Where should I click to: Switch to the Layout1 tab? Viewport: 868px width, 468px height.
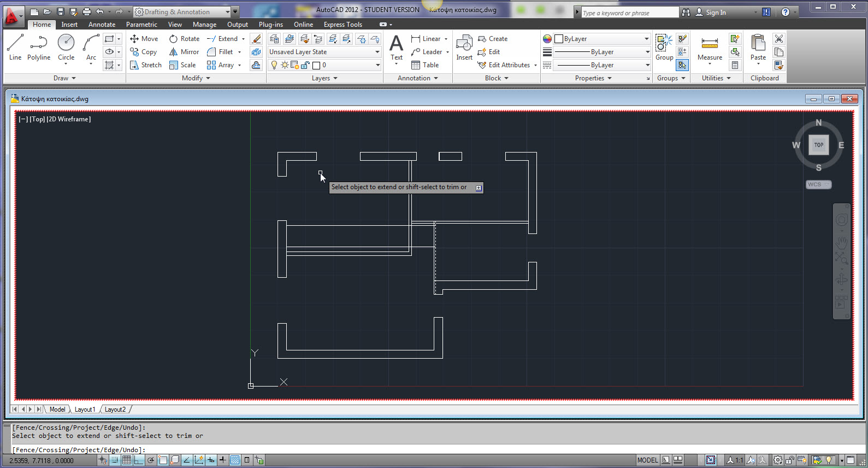click(x=85, y=409)
